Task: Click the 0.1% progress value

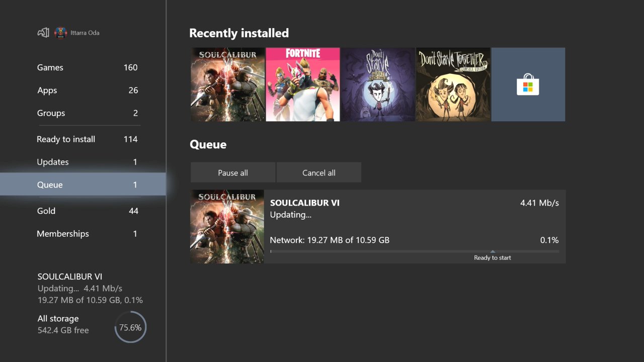Action: click(x=549, y=240)
